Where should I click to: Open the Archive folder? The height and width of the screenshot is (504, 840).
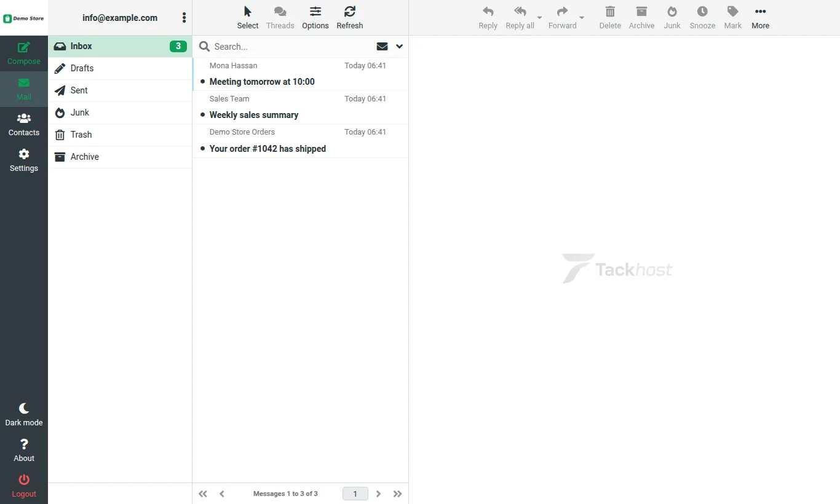(120, 157)
